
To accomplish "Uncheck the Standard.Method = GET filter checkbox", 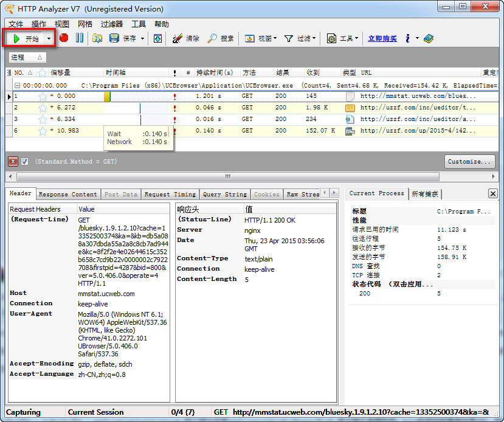I will [25, 162].
